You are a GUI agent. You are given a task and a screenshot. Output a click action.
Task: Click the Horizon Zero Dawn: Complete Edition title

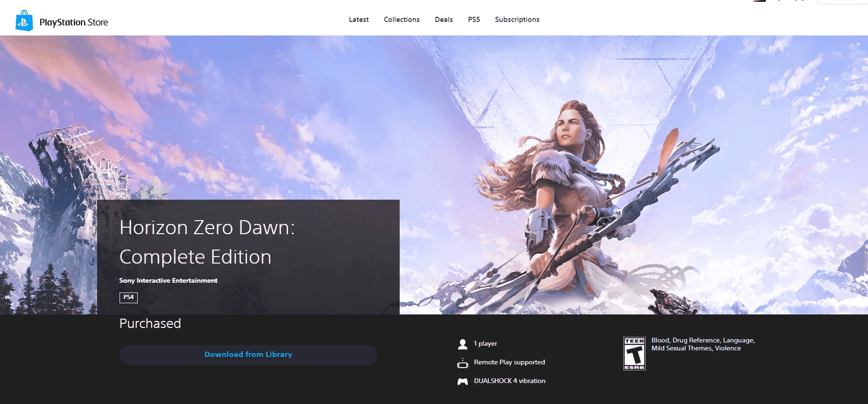point(207,242)
